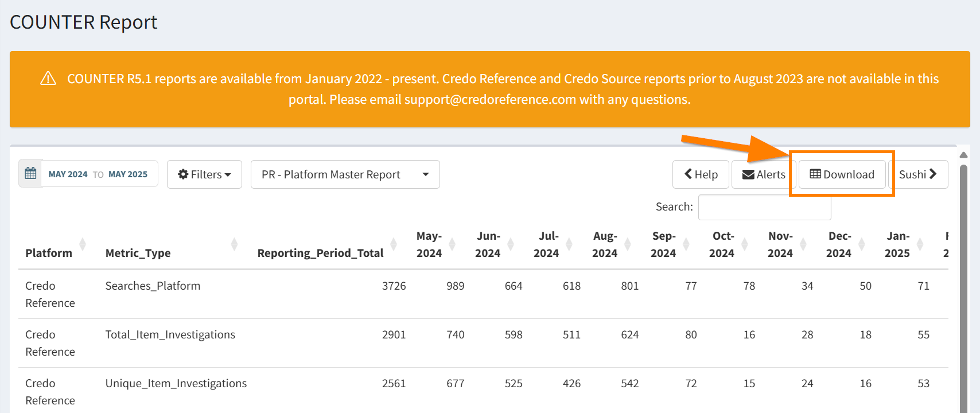Click the May-2024 value 740

pyautogui.click(x=456, y=334)
